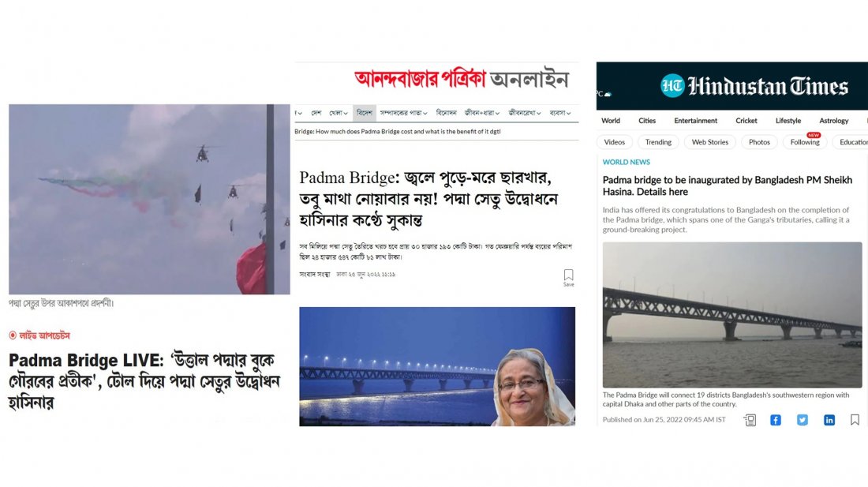The height and width of the screenshot is (487, 868).
Task: Click the Padma Bridge LIVE headline
Action: [x=144, y=381]
